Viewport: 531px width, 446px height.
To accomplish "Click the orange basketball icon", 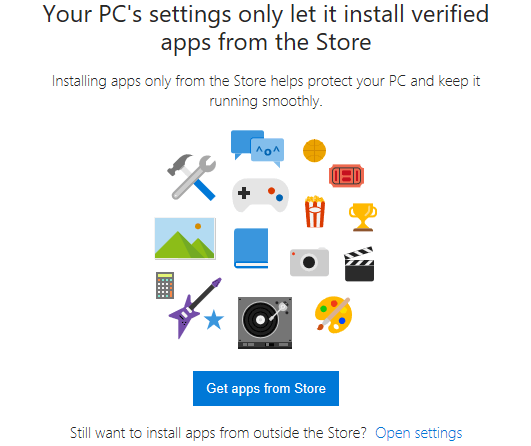I will point(314,150).
